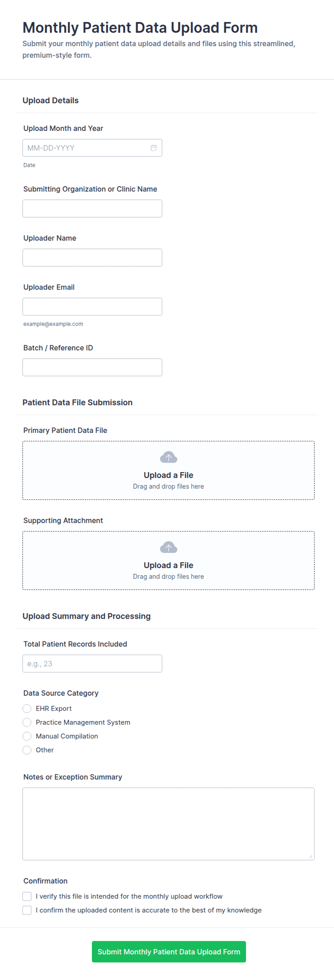Select the Batch / Reference ID input
The height and width of the screenshot is (980, 334).
click(x=92, y=367)
